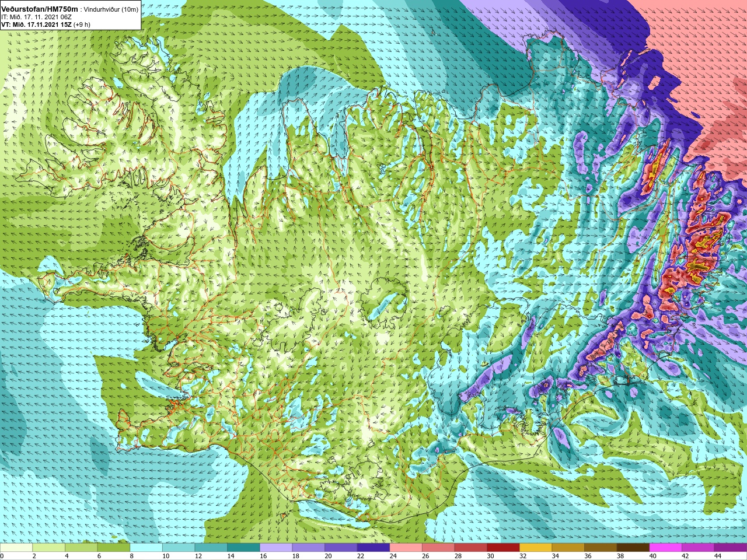747x560 pixels.
Task: Click the deep indigo 22–24 legend swatch
Action: pos(373,547)
